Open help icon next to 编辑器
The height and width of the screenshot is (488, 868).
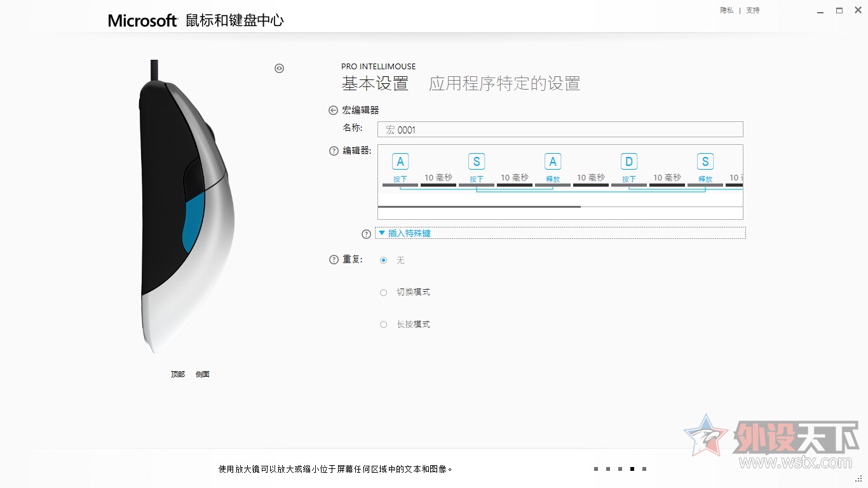pyautogui.click(x=334, y=151)
